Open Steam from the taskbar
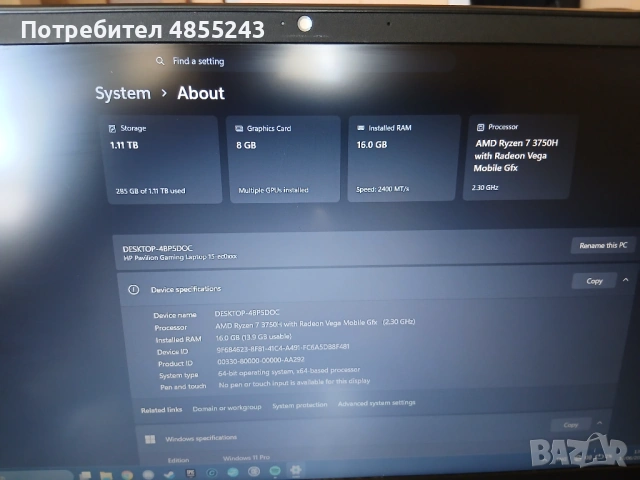Image resolution: width=640 pixels, height=480 pixels. tap(169, 474)
